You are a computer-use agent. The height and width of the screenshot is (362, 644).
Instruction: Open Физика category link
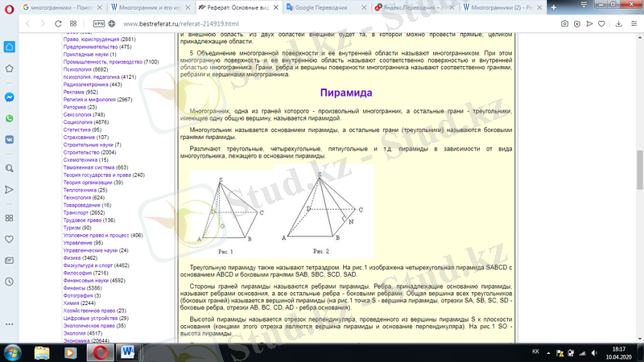click(x=72, y=258)
